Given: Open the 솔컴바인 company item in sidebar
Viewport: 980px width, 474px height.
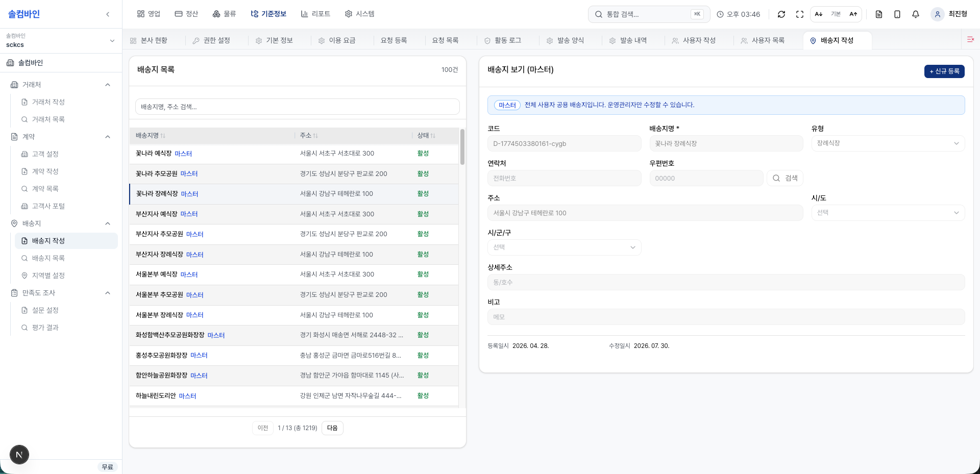Looking at the screenshot, I should pyautogui.click(x=61, y=63).
